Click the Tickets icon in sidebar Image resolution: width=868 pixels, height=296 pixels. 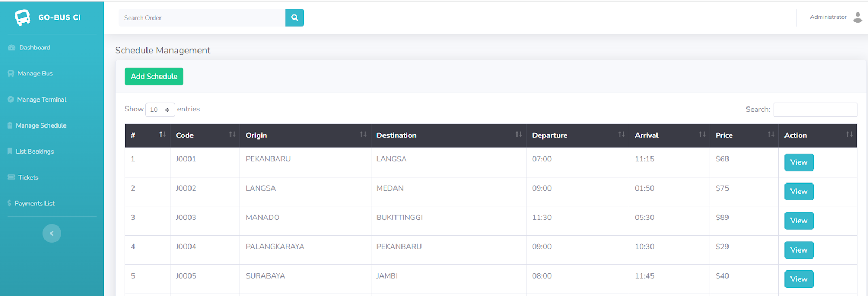pyautogui.click(x=11, y=178)
